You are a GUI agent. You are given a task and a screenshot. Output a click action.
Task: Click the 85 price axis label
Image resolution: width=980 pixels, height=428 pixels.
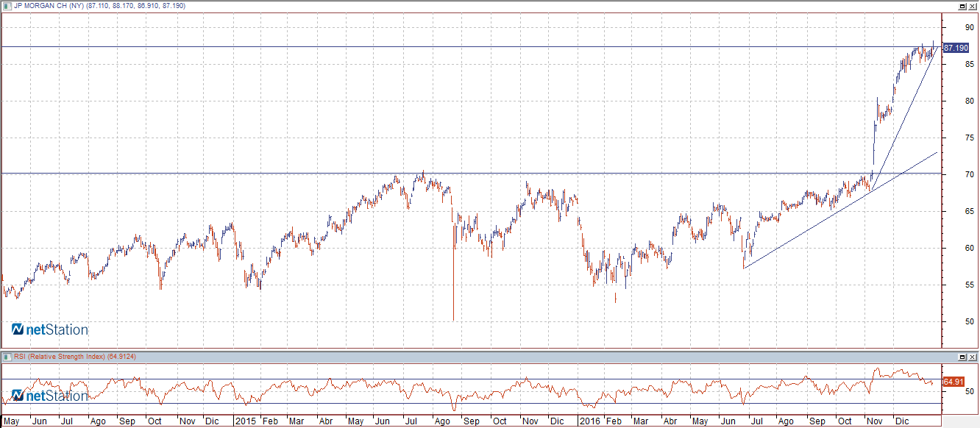[x=970, y=64]
